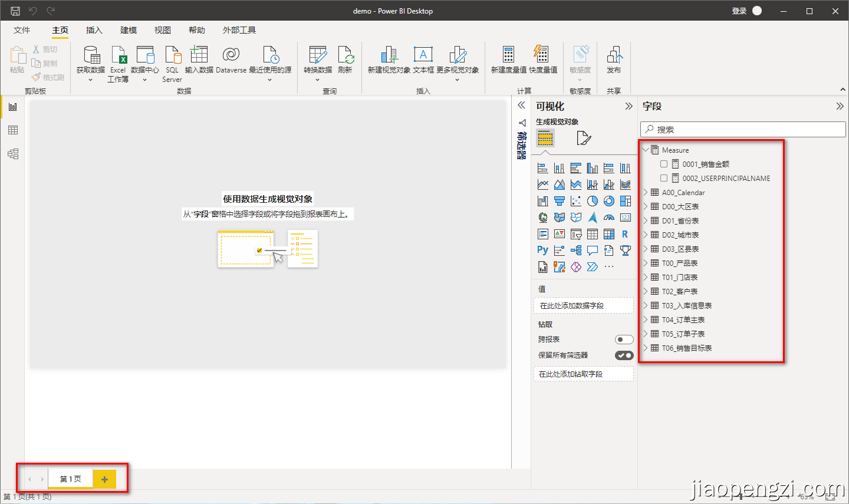Add the scatter chart visual
The width and height of the screenshot is (849, 504).
(576, 201)
